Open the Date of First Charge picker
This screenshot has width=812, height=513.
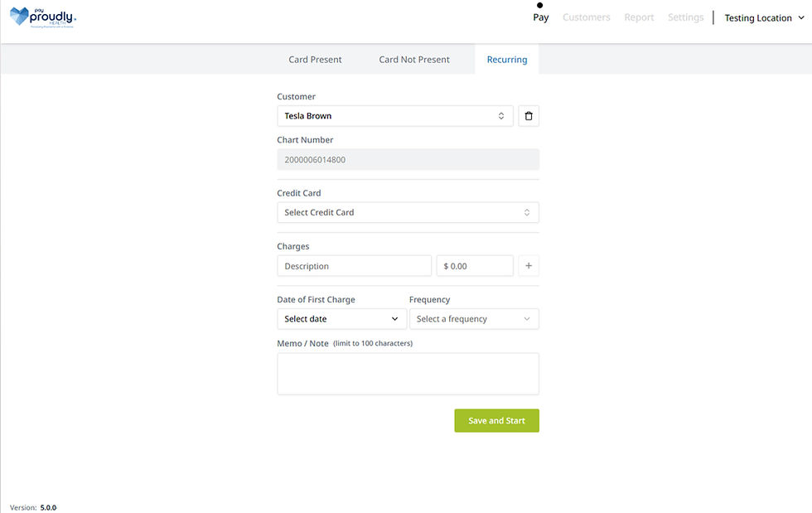341,319
